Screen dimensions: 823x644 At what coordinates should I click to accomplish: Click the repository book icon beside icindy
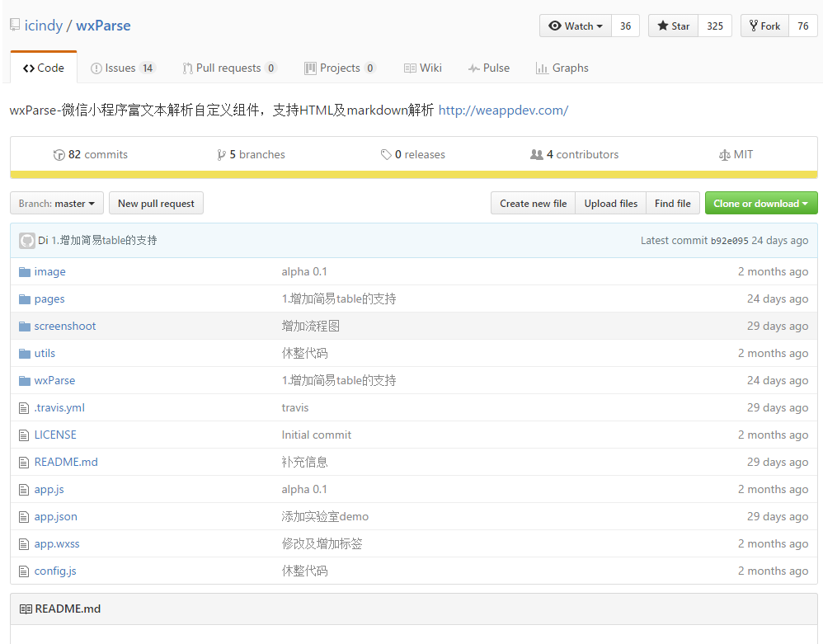15,25
